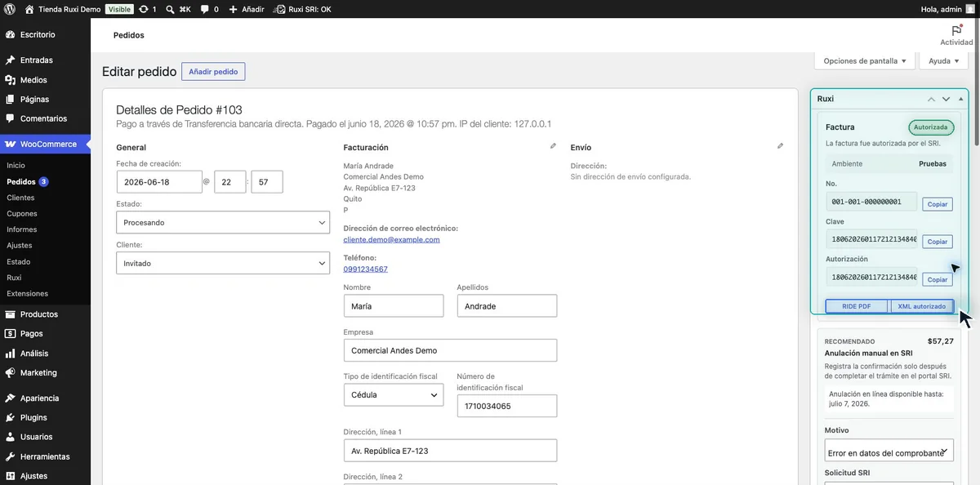Viewport: 980px width, 485px height.
Task: Open Cupones in WooCommerce submenu
Action: point(22,214)
